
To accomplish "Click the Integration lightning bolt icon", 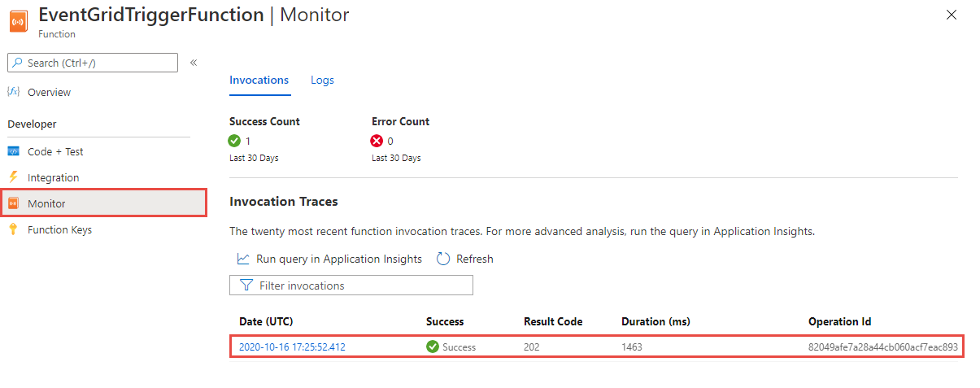I will point(13,177).
